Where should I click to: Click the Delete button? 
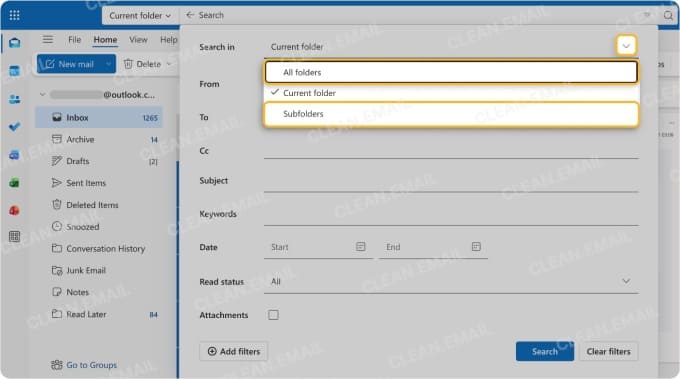coord(143,64)
